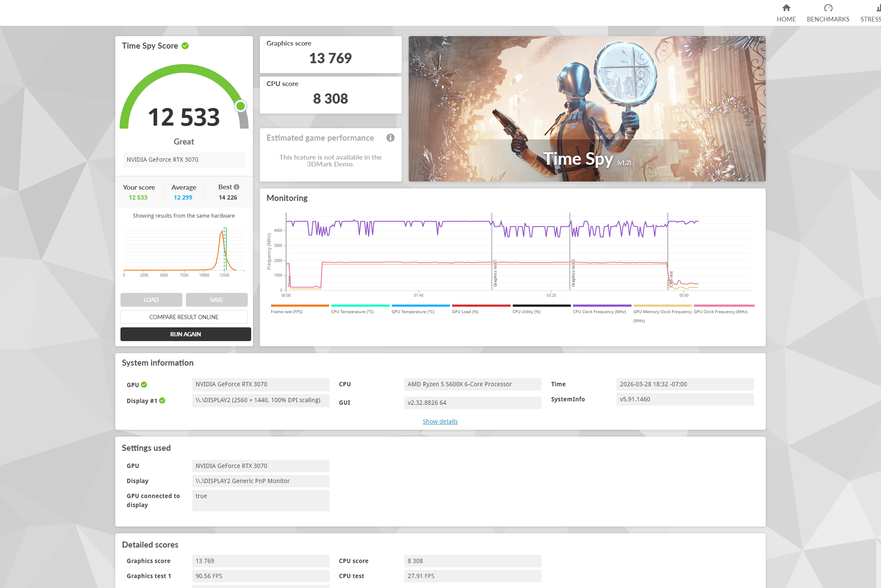Go to the HOME menu label

tap(786, 19)
